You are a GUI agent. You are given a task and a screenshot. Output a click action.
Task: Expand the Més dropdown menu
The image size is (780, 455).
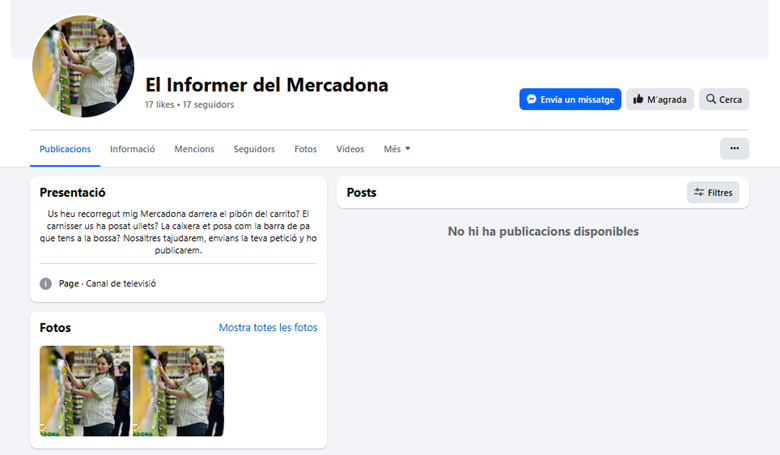[x=397, y=149]
